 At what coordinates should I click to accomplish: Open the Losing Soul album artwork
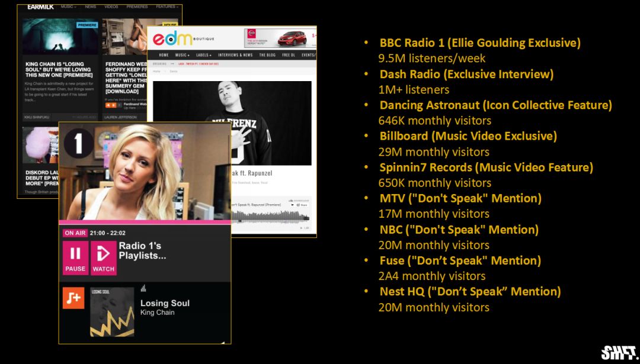click(x=112, y=311)
